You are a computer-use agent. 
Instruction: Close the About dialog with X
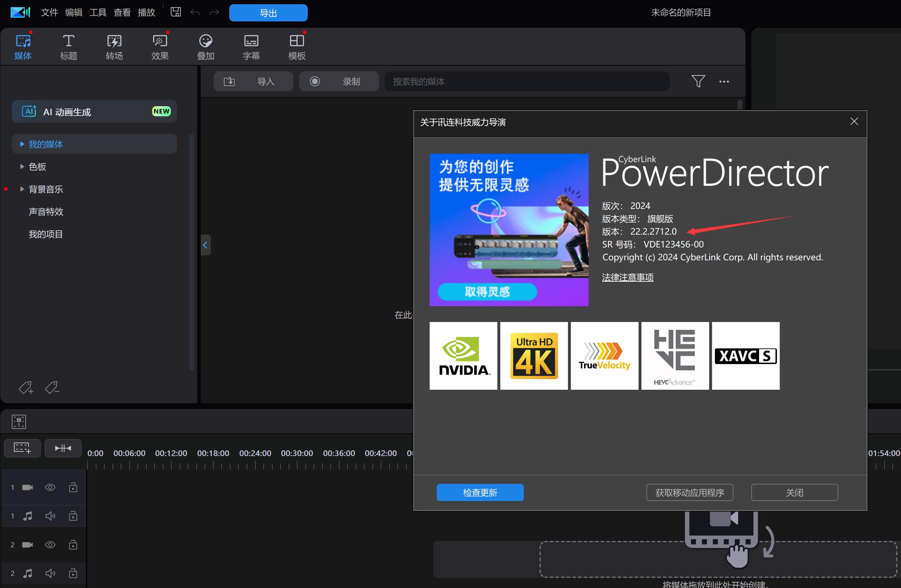854,121
